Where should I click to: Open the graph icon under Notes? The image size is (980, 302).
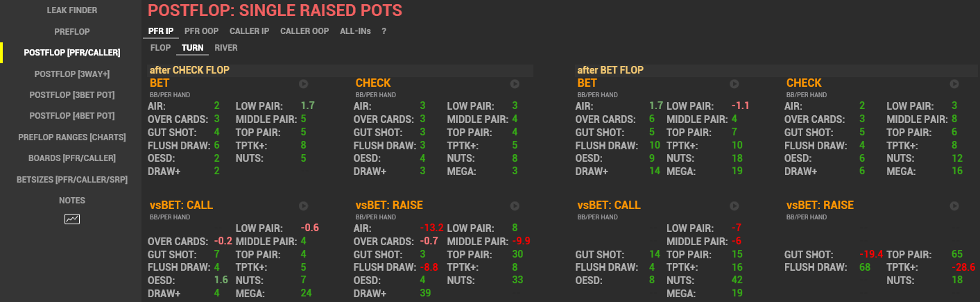72,219
